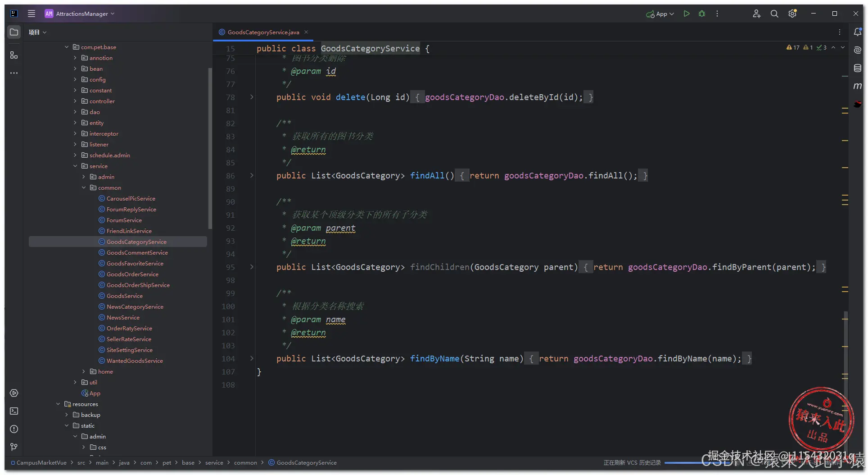Unfold the findAll method body
This screenshot has width=868, height=475.
[x=252, y=175]
